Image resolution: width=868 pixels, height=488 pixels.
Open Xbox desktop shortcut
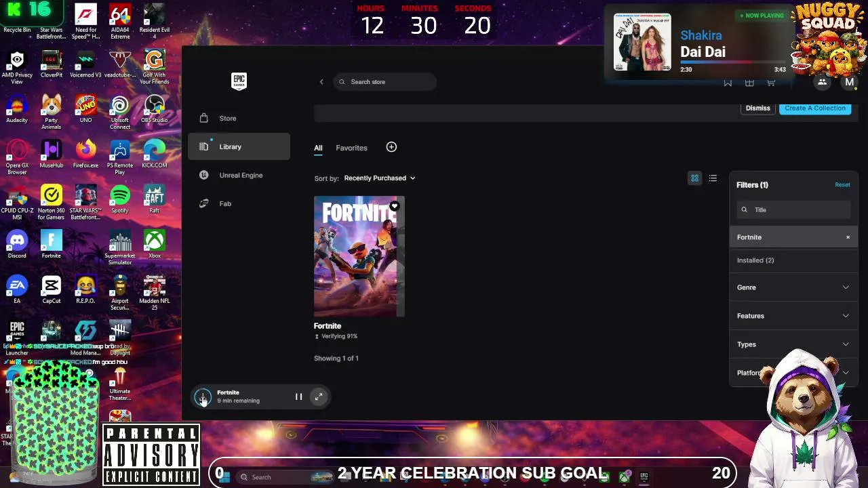coord(155,245)
